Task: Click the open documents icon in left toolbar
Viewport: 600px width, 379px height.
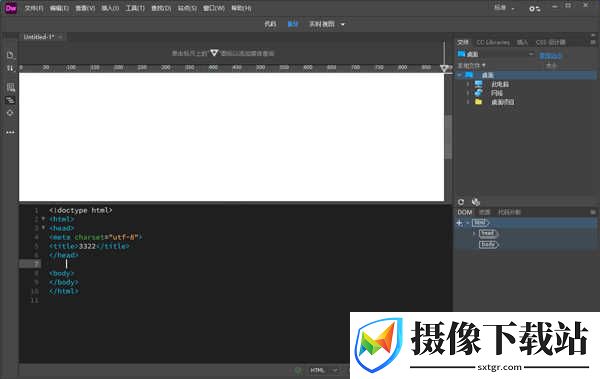Action: [10, 55]
